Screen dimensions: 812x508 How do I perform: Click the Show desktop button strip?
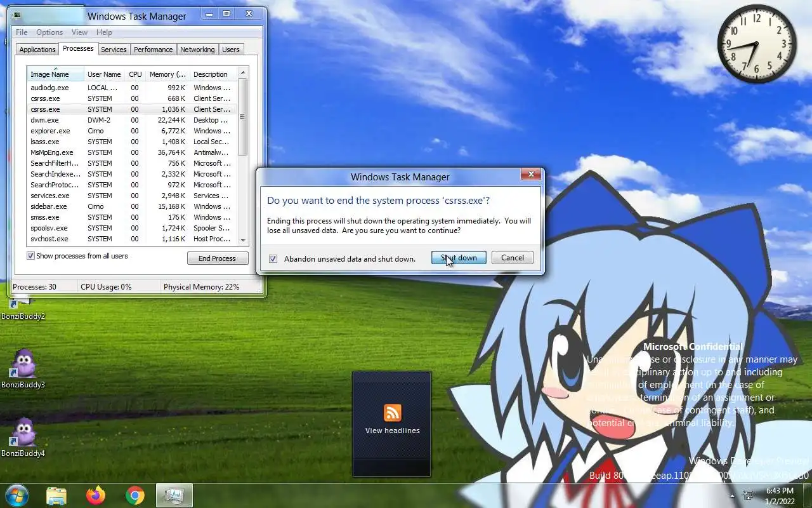coord(808,496)
